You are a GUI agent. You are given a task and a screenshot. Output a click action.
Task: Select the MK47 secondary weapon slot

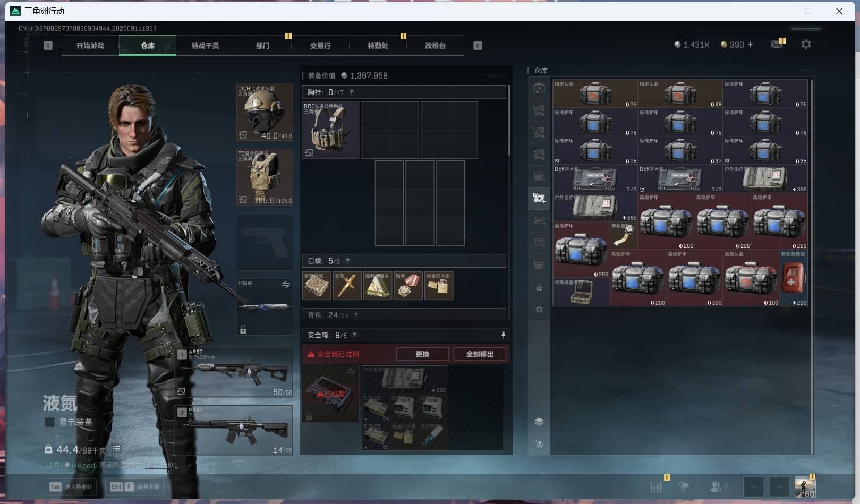234,430
